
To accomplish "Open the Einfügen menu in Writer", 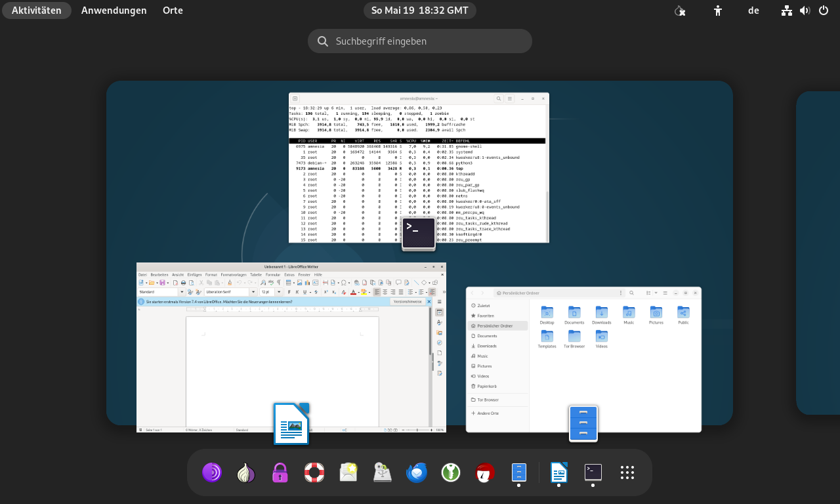I will click(x=194, y=274).
